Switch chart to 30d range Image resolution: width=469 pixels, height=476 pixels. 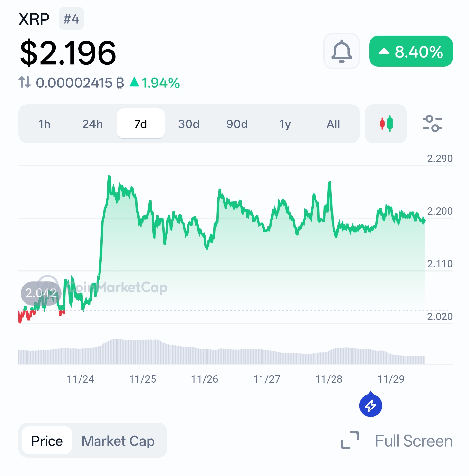pos(189,124)
